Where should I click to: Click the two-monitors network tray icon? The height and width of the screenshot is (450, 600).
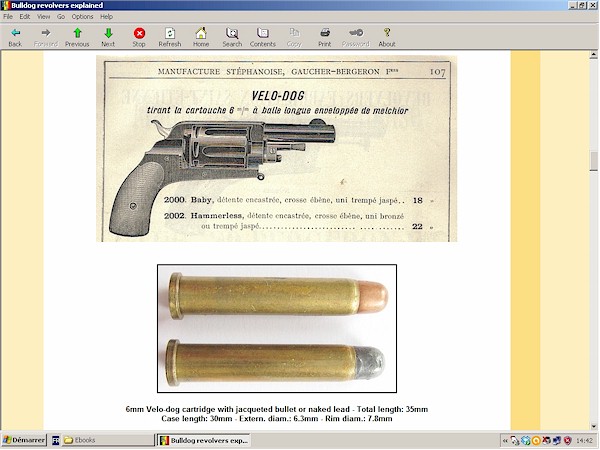coord(557,441)
